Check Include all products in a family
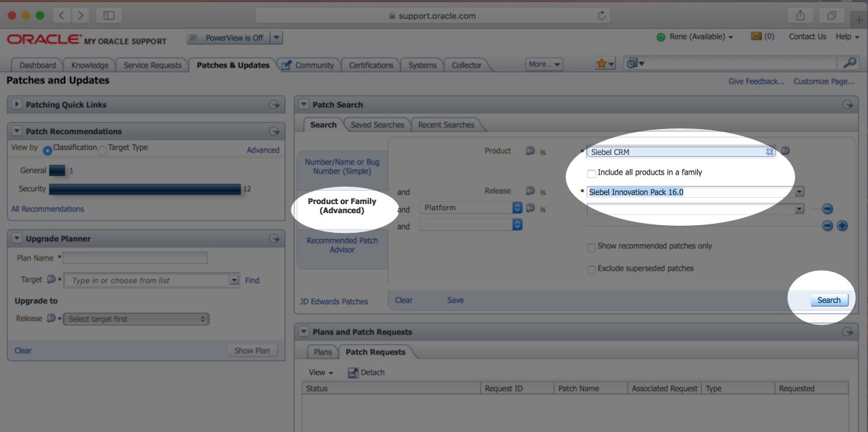This screenshot has height=432, width=868. pos(591,173)
